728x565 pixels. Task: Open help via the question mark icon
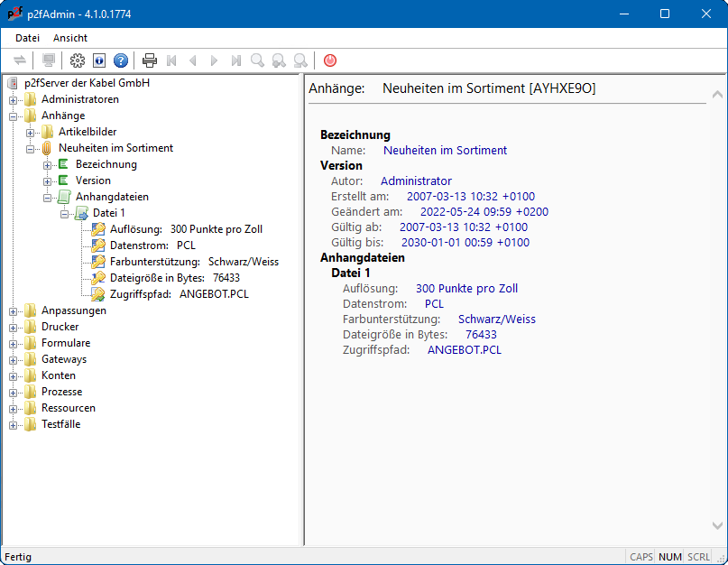coord(121,60)
